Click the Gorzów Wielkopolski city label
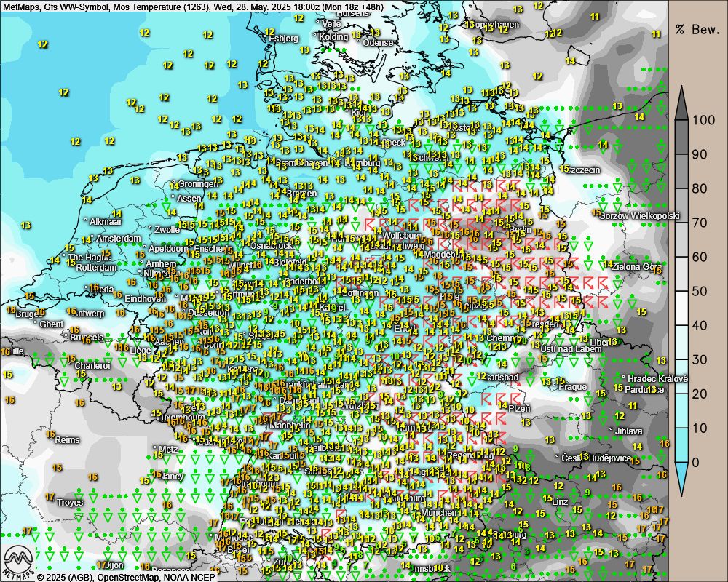Screen dimensions: 728x582 point(638,215)
